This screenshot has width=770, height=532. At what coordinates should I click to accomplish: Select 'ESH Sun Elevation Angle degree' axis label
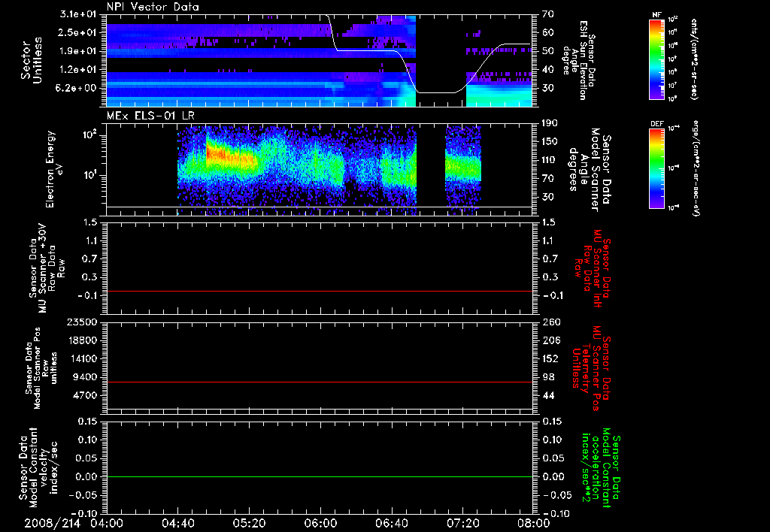tap(578, 60)
